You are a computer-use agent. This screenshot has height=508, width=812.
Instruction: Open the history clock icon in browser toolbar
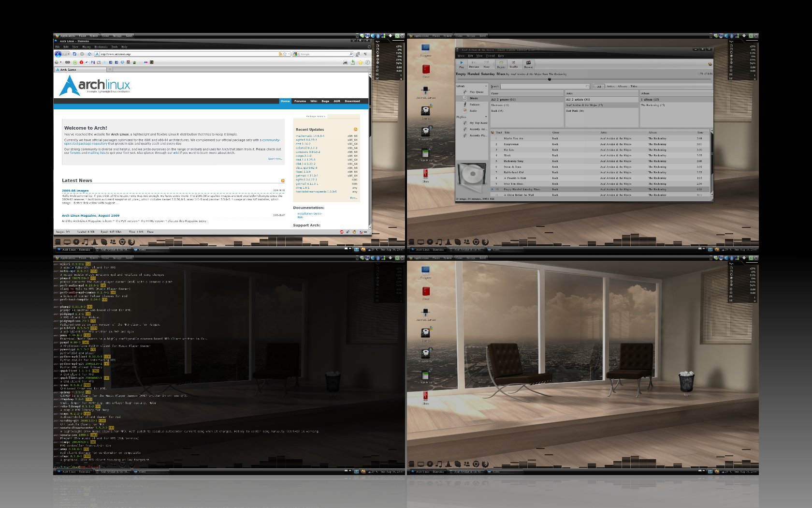(x=367, y=62)
